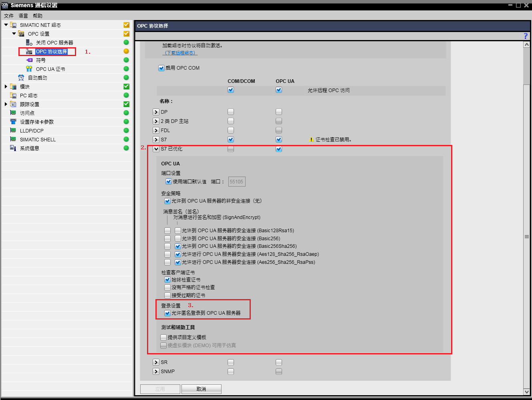The height and width of the screenshot is (400, 532).
Task: Open the 下载远程组态 link
Action: pyautogui.click(x=180, y=53)
